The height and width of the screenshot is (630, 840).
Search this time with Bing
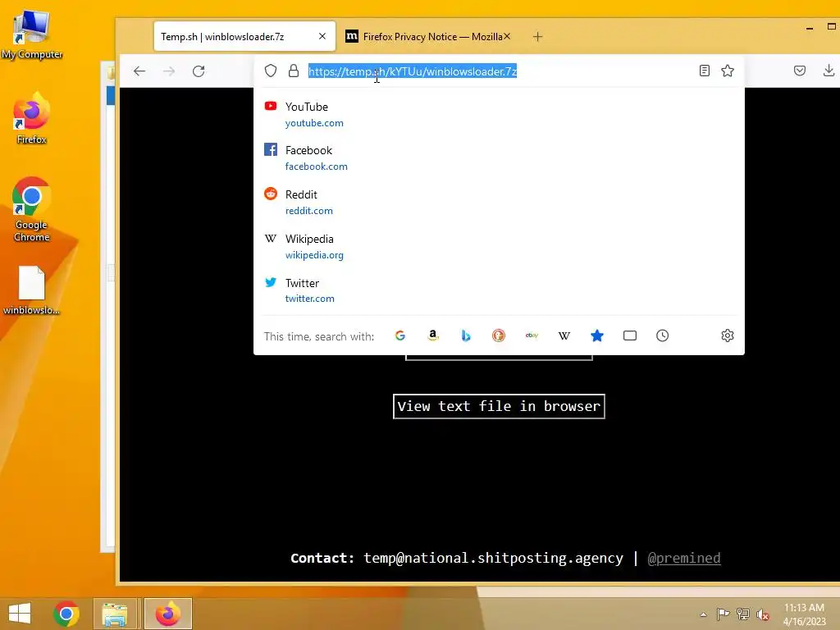(x=466, y=336)
